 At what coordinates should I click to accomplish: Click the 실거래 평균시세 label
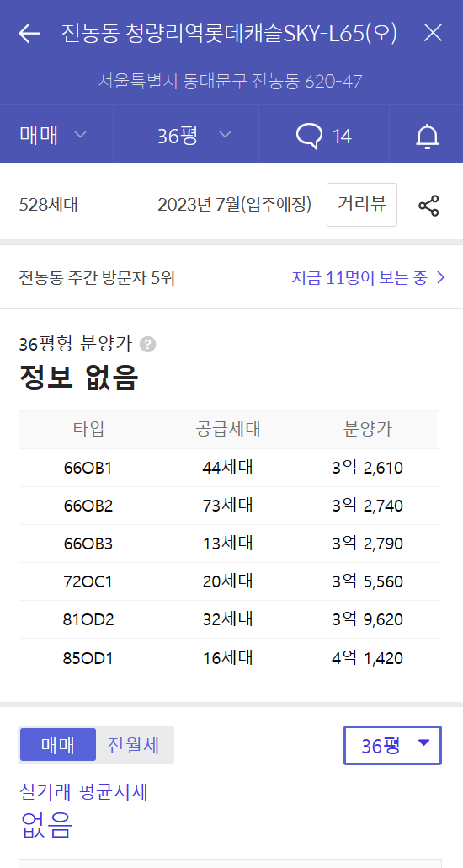pos(83,792)
